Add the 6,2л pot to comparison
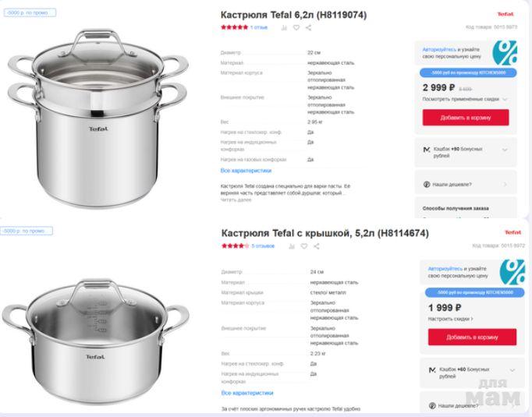532x417 pixels. point(284,27)
